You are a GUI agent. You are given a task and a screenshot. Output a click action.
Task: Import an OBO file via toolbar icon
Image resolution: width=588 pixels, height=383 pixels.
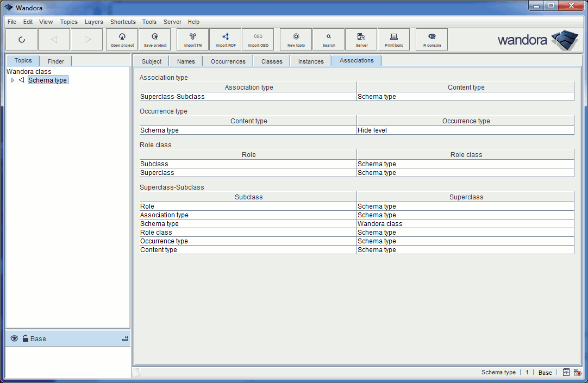tap(258, 39)
